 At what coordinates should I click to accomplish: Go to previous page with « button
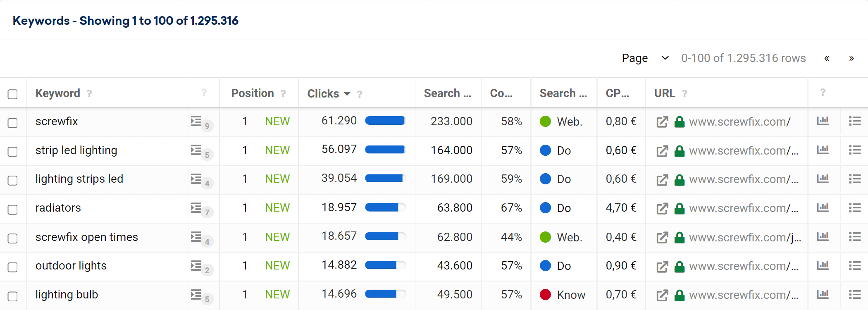pyautogui.click(x=827, y=58)
